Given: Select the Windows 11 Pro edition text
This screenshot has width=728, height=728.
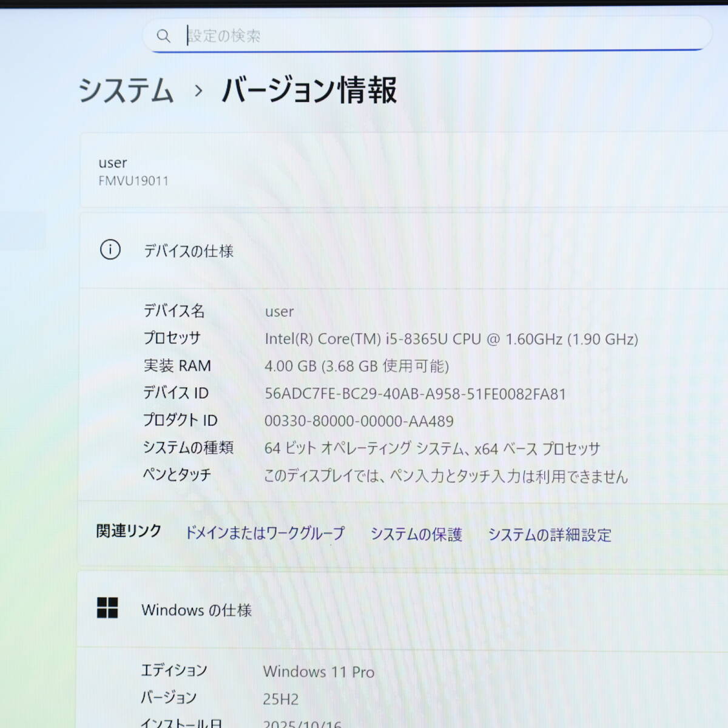Looking at the screenshot, I should click(x=318, y=672).
